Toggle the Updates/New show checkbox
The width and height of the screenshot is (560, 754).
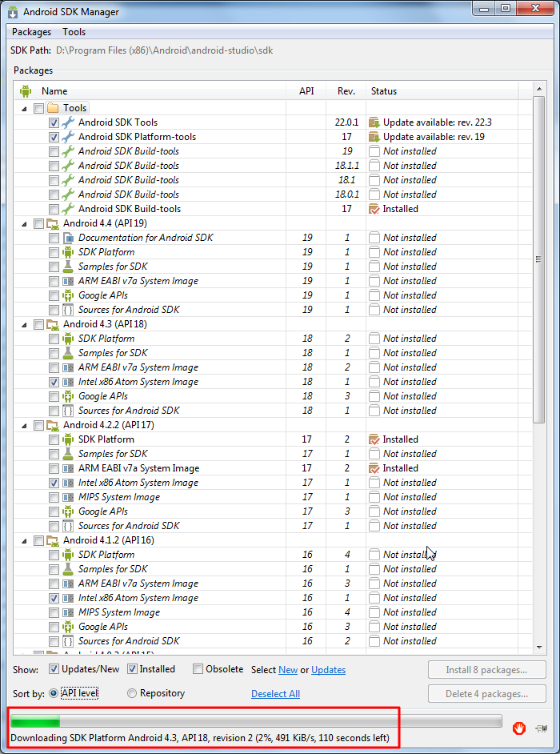point(54,669)
